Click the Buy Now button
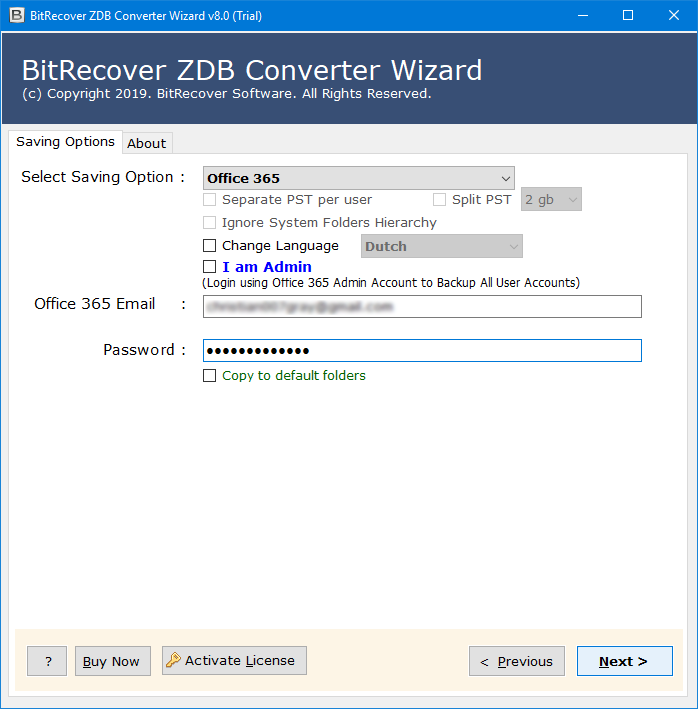Viewport: 698px width, 709px height. 113,661
